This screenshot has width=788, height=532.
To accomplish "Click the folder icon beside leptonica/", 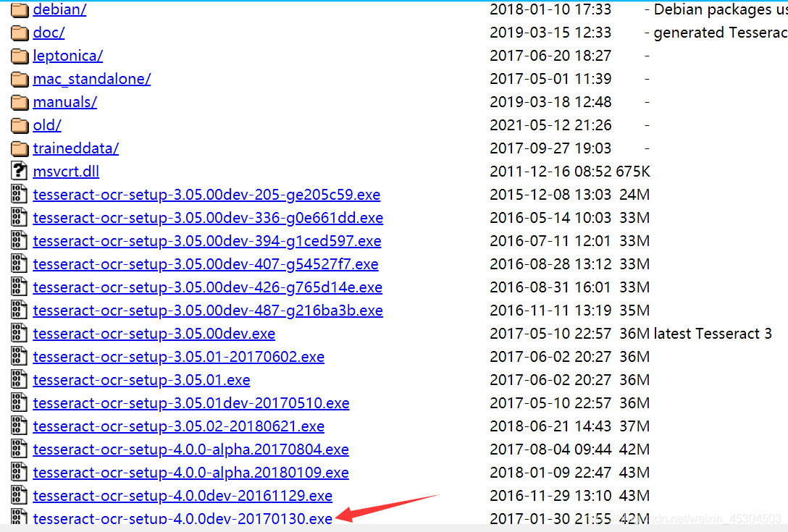I will tap(20, 56).
